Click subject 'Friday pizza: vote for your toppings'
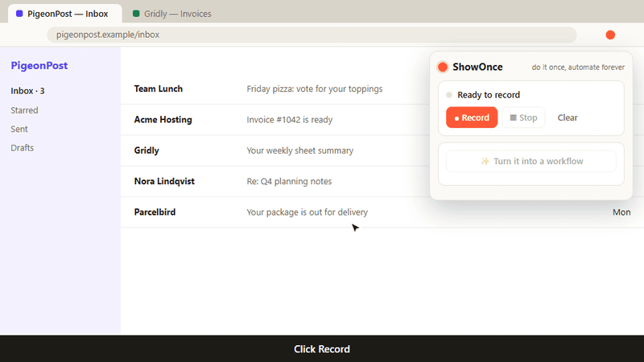This screenshot has height=362, width=644. click(x=314, y=88)
